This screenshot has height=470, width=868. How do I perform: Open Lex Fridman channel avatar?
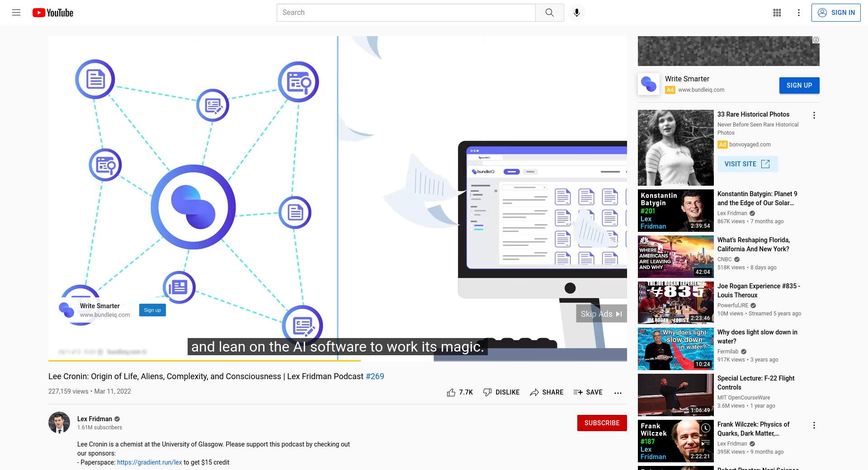coord(59,423)
